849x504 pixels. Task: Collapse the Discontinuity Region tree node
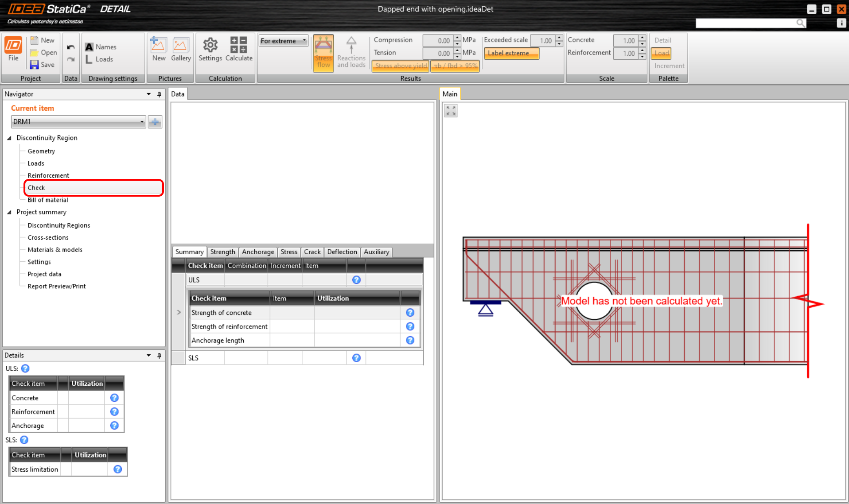(9, 138)
